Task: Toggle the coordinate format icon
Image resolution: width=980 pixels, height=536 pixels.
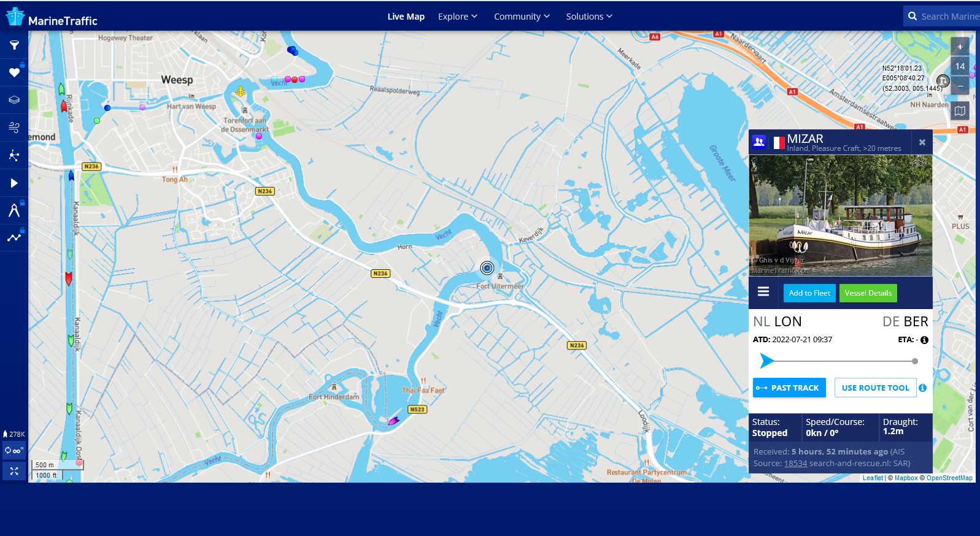Action: pos(943,81)
